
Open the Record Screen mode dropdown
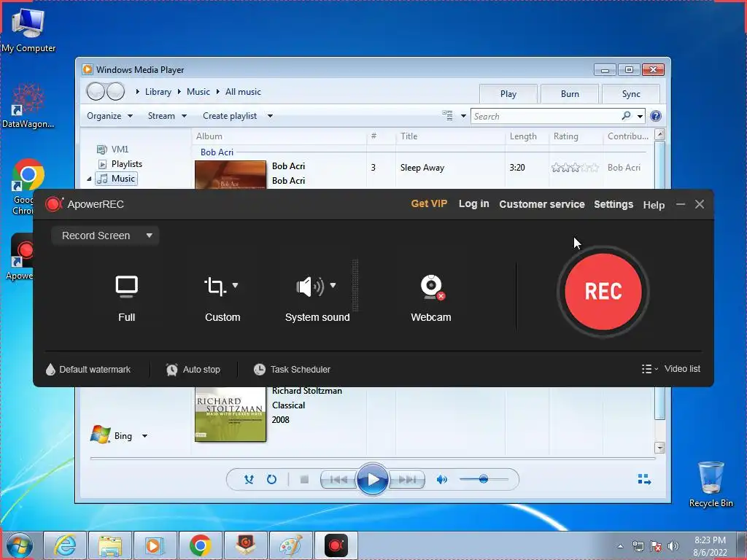pos(105,236)
